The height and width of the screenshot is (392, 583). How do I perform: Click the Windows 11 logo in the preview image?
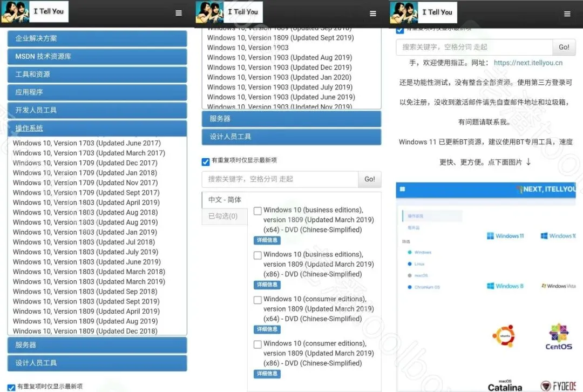pyautogui.click(x=505, y=236)
